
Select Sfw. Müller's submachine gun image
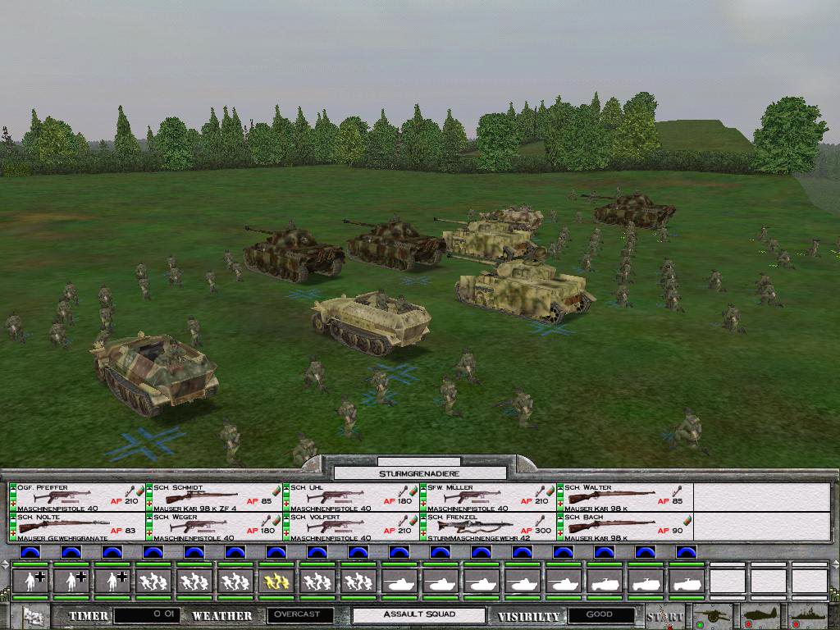tap(472, 497)
